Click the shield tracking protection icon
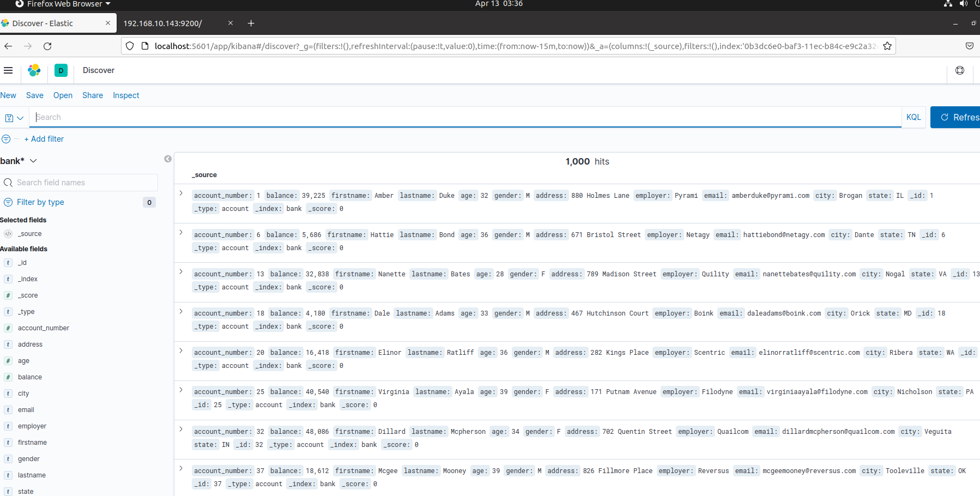980x496 pixels. (x=130, y=46)
